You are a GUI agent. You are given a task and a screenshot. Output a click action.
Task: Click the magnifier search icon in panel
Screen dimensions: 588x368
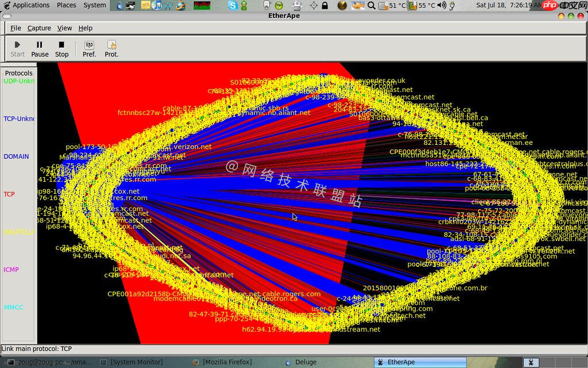point(371,5)
